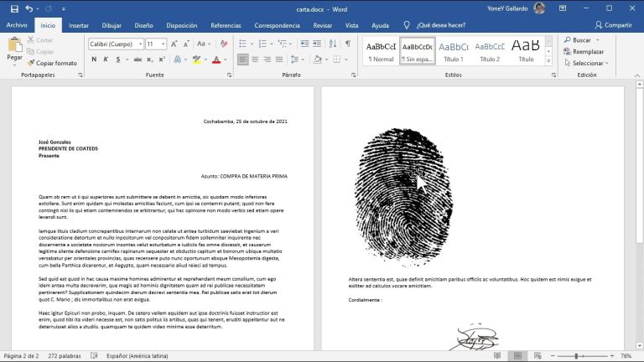Switch to web layout view
Viewport: 644px width, 362px height.
click(538, 355)
